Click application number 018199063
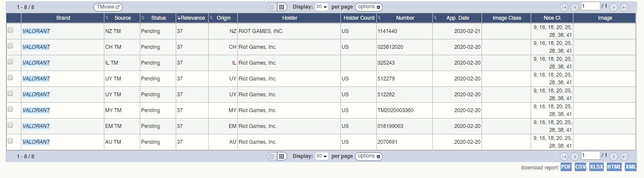The width and height of the screenshot is (644, 178). (x=390, y=126)
